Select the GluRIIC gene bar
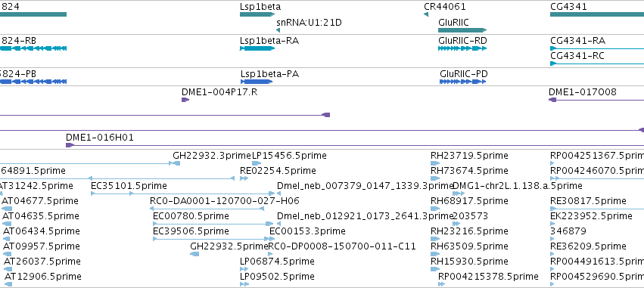The height and width of the screenshot is (288, 644). [x=462, y=30]
